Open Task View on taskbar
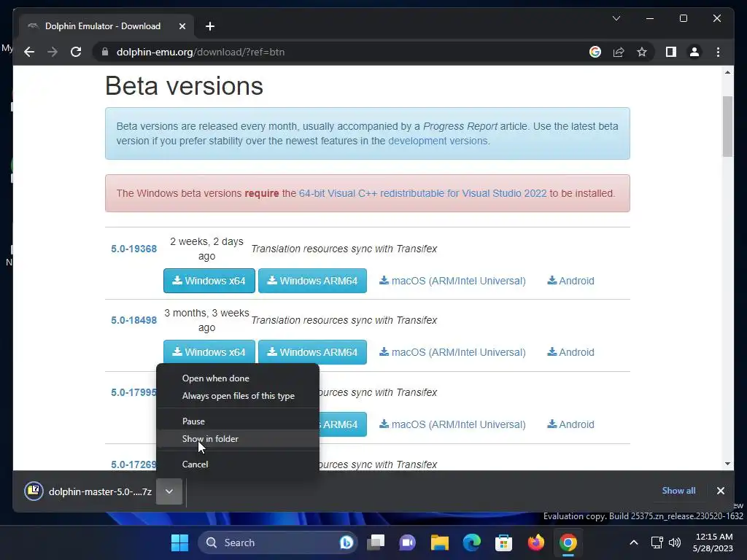The image size is (747, 560). point(376,542)
